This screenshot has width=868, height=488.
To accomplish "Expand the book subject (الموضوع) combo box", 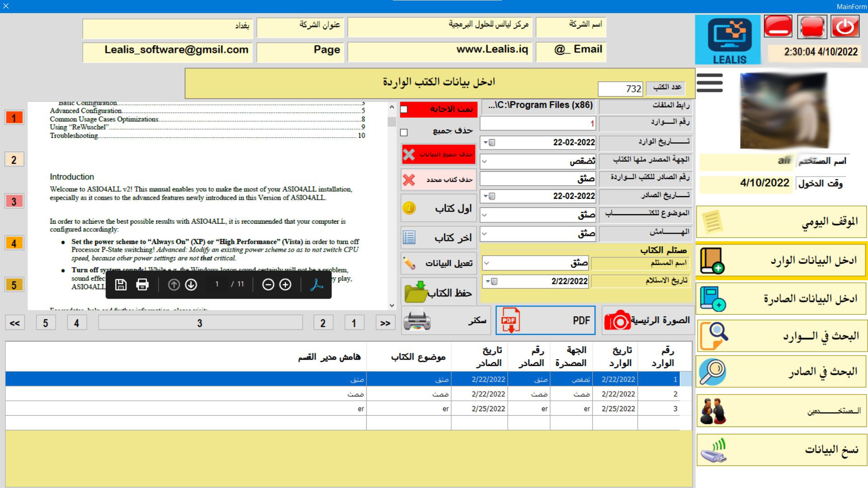I will pyautogui.click(x=485, y=215).
